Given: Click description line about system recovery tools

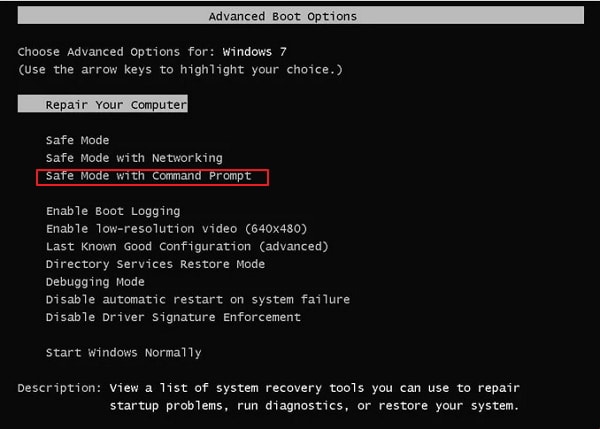Looking at the screenshot, I should [x=315, y=388].
